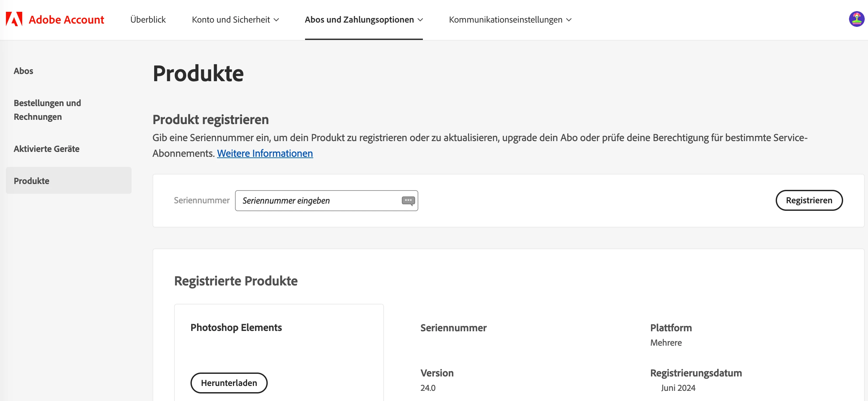Click Kommunikationseinstellungen menu label

pyautogui.click(x=505, y=20)
